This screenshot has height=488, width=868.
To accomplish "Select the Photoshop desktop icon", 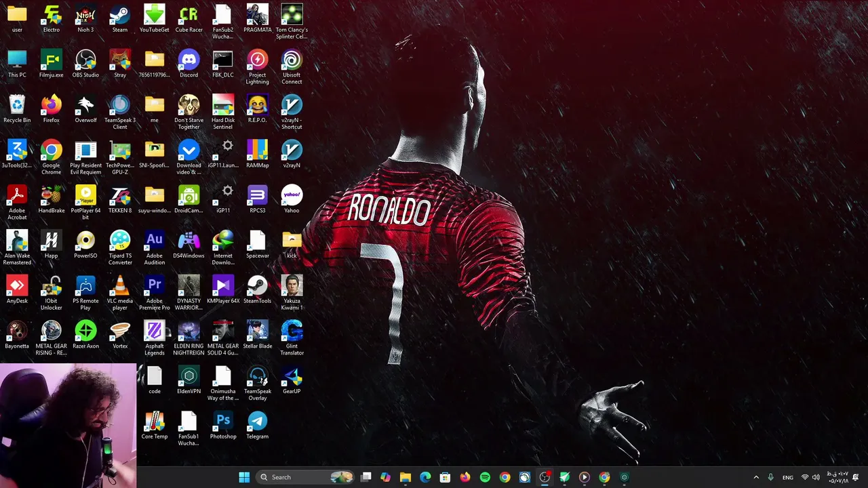I will tap(223, 426).
